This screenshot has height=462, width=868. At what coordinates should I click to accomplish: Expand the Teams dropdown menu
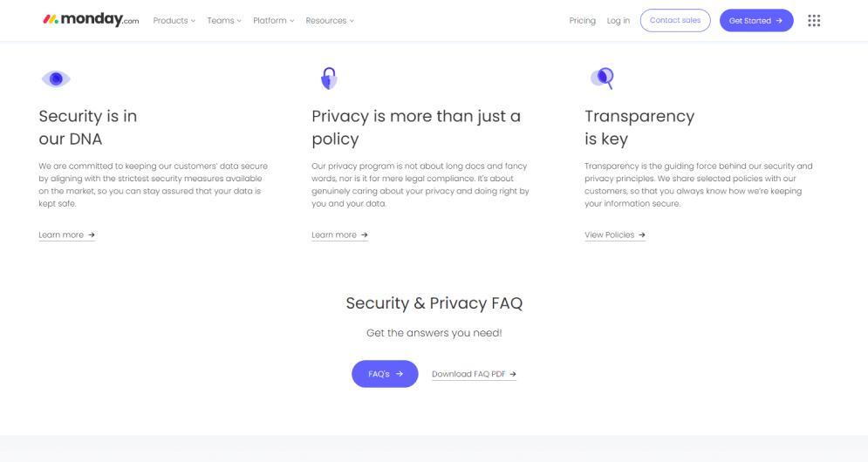coord(224,21)
